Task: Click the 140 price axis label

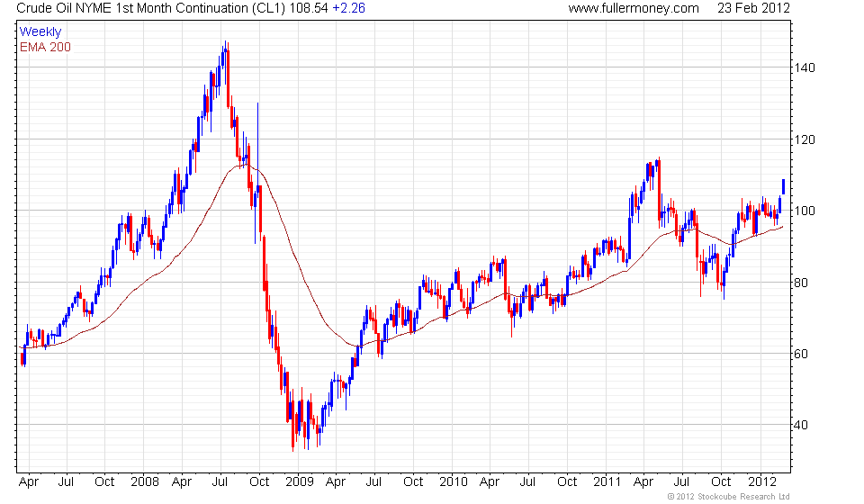Action: coord(804,67)
